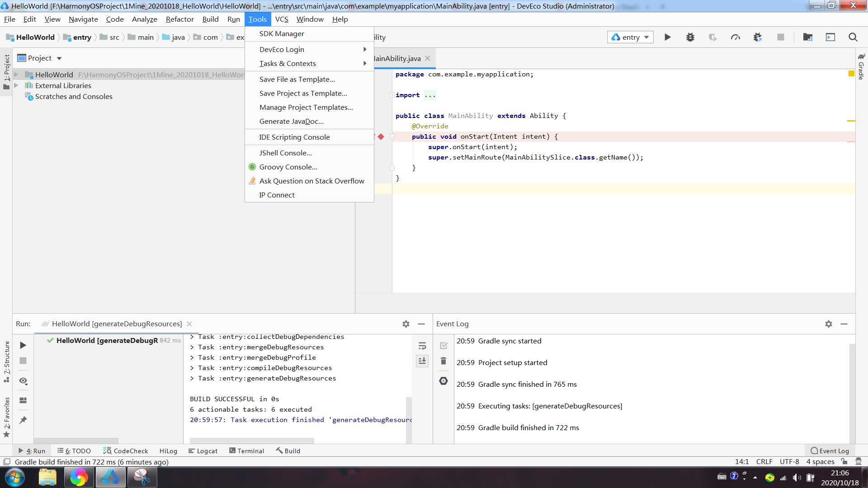
Task: Open the Terminal tool window
Action: (246, 451)
